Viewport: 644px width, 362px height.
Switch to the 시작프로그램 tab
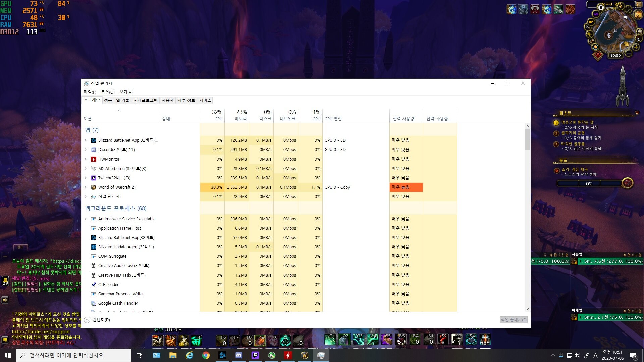(145, 100)
